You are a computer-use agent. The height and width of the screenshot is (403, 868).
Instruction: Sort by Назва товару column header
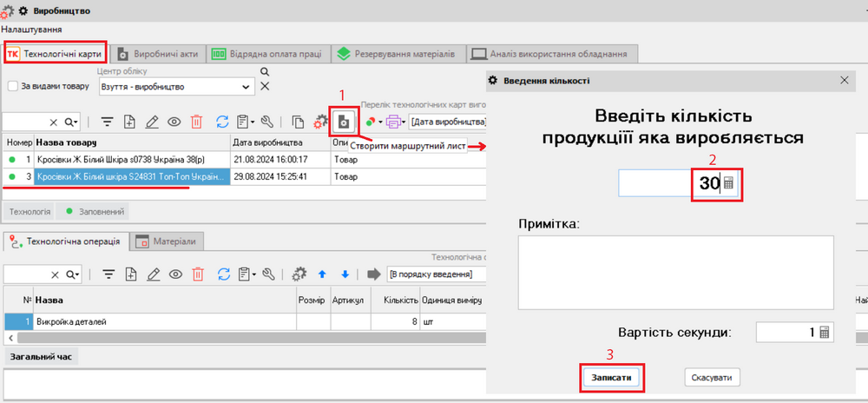tap(132, 142)
